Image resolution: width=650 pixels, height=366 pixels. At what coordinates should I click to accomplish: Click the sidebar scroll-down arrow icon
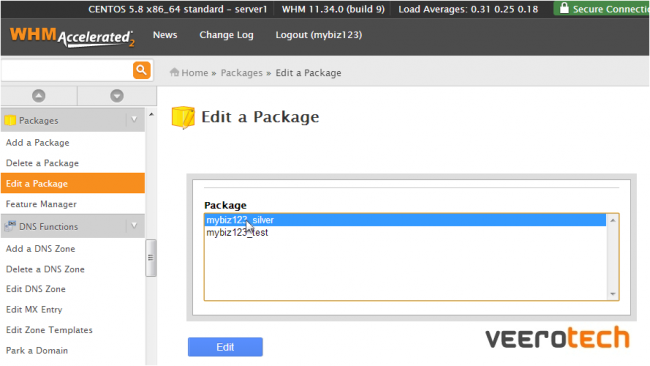point(117,96)
